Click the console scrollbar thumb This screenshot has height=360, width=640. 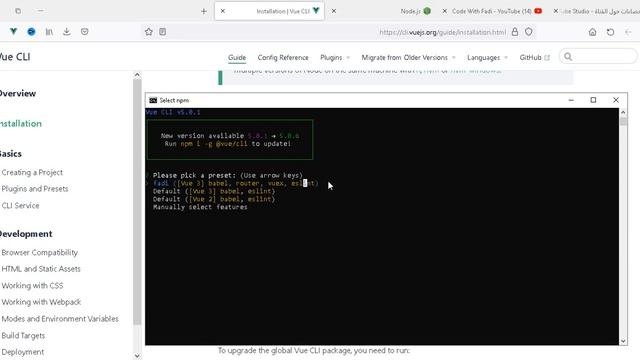[x=623, y=121]
